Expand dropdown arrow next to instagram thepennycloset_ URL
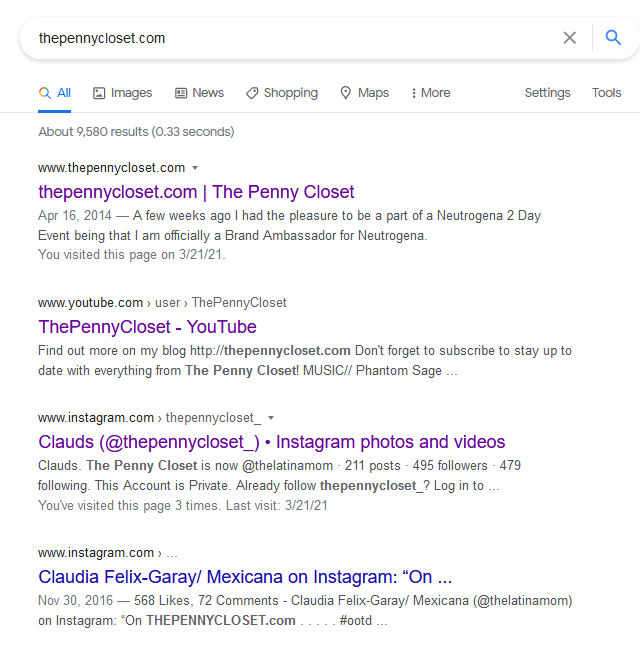The height and width of the screenshot is (654, 640). [271, 418]
